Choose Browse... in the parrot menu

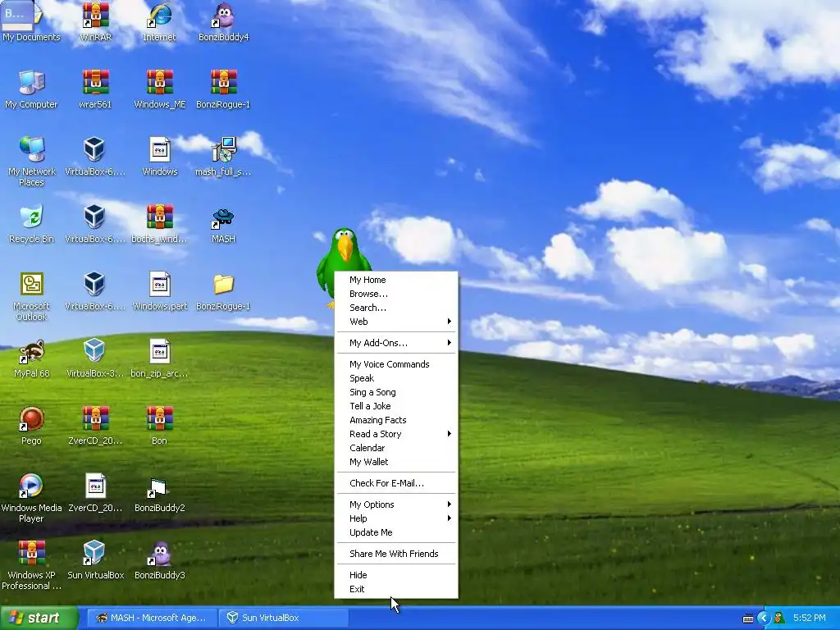pyautogui.click(x=396, y=294)
